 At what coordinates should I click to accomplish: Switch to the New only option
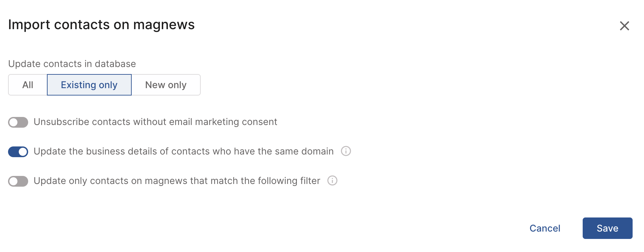[166, 85]
